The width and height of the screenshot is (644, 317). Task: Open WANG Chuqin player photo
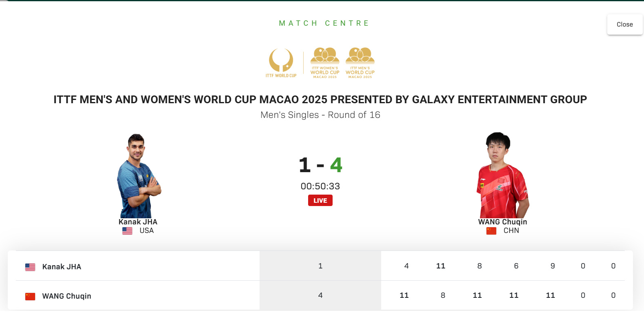[x=502, y=175]
